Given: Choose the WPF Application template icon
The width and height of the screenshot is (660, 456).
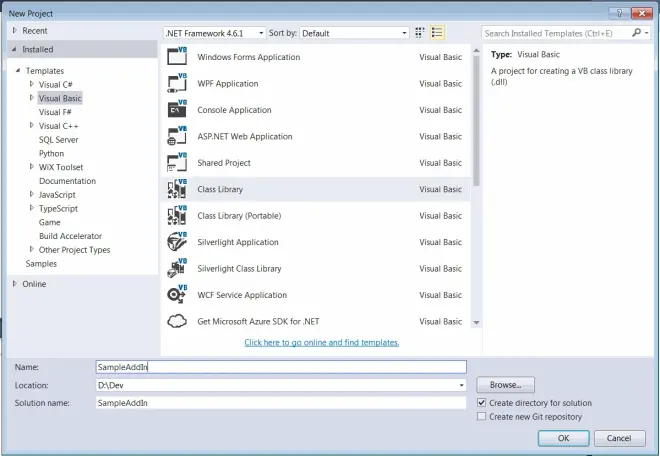Looking at the screenshot, I should [177, 83].
